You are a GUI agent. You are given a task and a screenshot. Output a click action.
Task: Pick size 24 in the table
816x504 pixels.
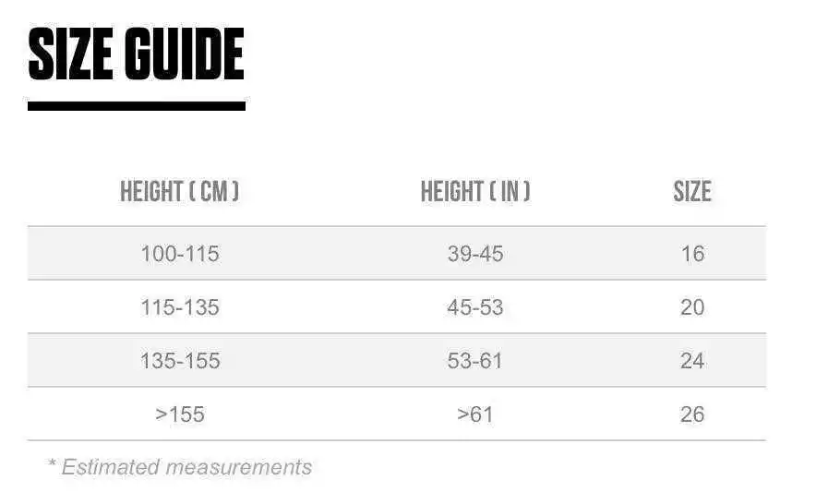[692, 361]
